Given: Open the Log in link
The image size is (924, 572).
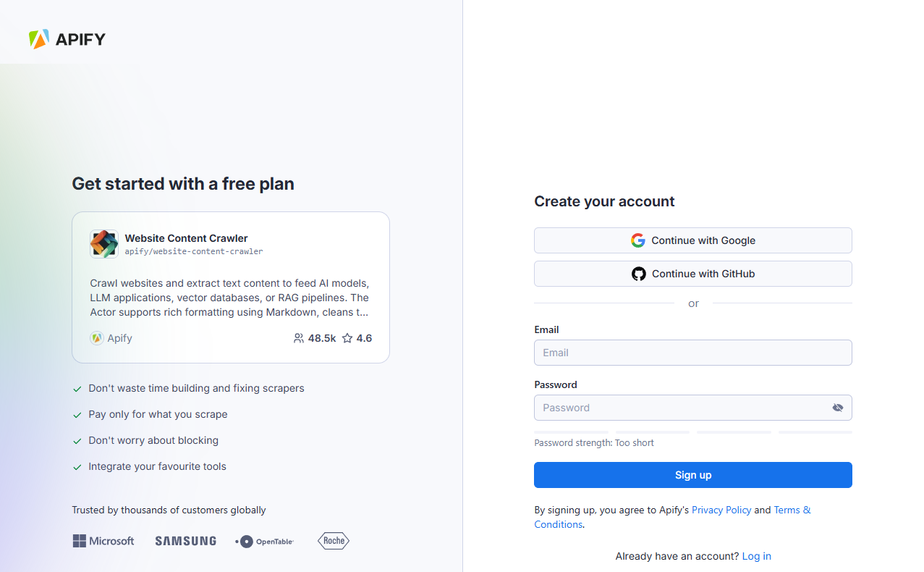Looking at the screenshot, I should tap(756, 556).
